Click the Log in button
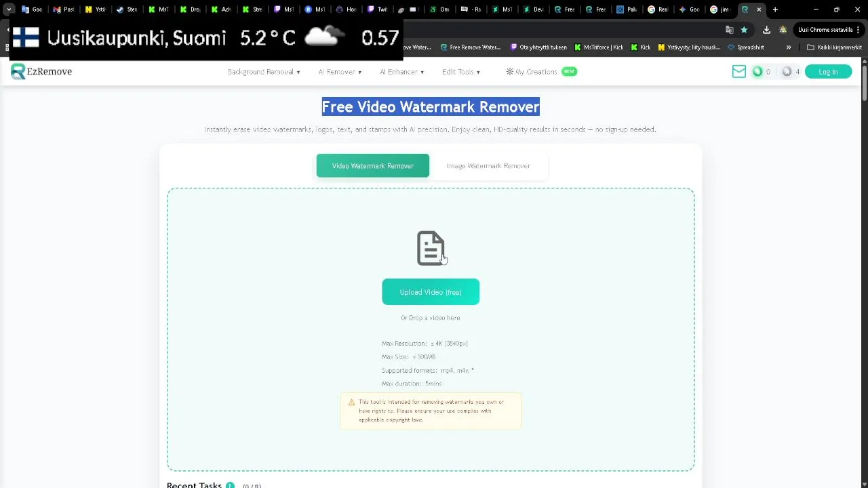Screen dimensions: 868x488 828,72
